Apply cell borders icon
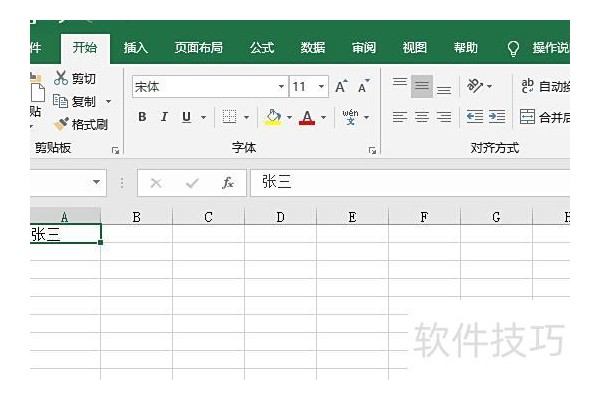Image resolution: width=600 pixels, height=400 pixels. [229, 117]
